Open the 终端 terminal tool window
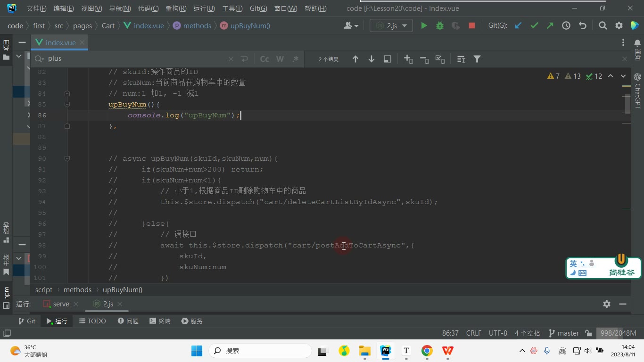The width and height of the screenshot is (644, 362). tap(160, 321)
